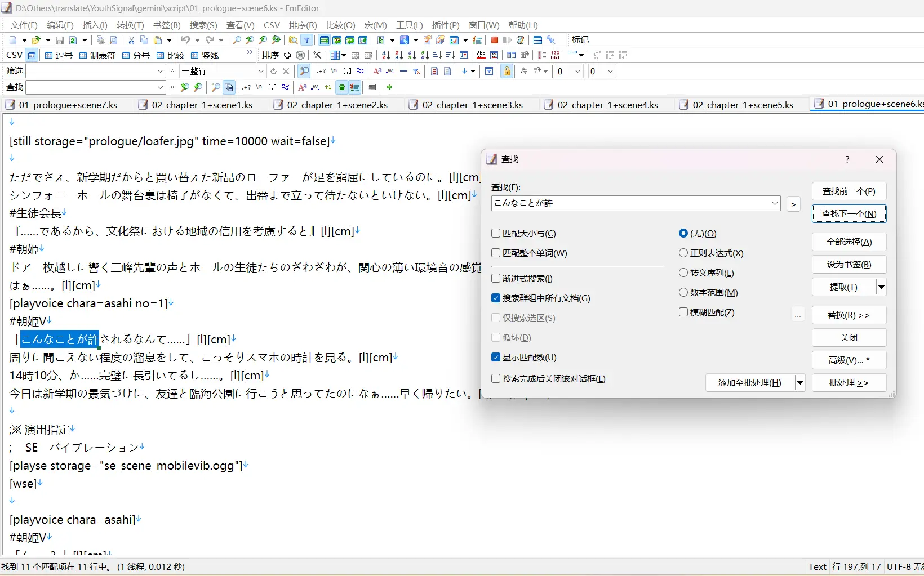Click the green arrow icon in find bar
Viewport: 924px width, 576px height.
[x=389, y=87]
